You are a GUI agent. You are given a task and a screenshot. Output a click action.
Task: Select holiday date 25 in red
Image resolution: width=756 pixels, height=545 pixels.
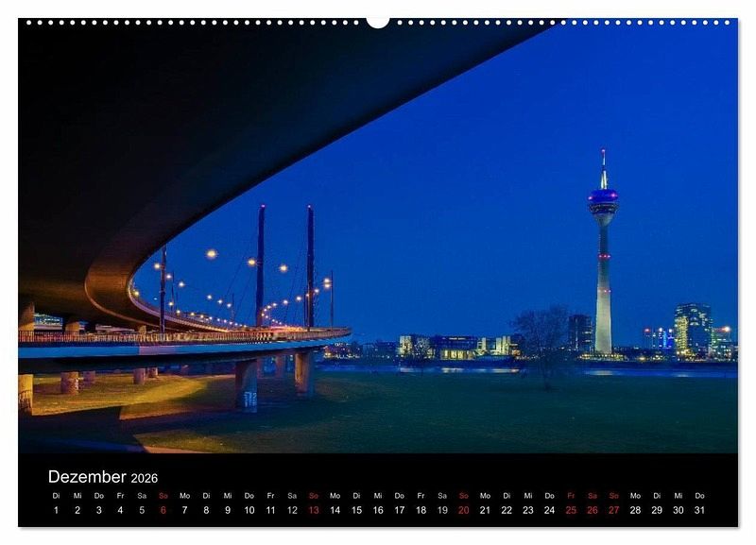point(571,510)
